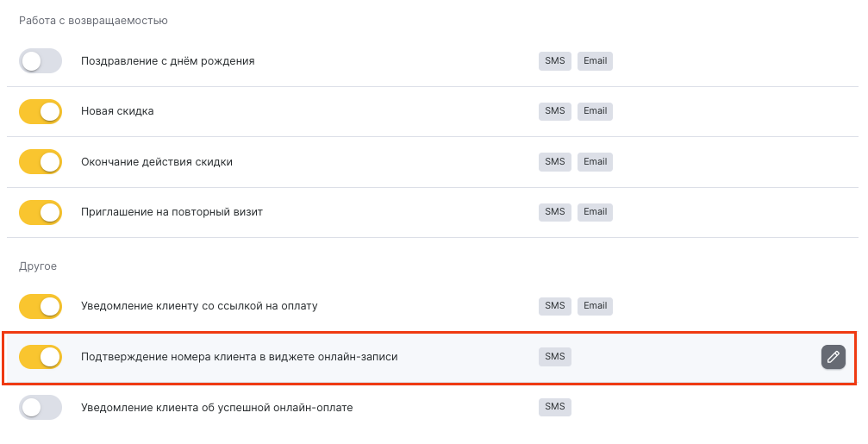Enable successful online payment notification toggle
The height and width of the screenshot is (444, 868).
pos(41,407)
